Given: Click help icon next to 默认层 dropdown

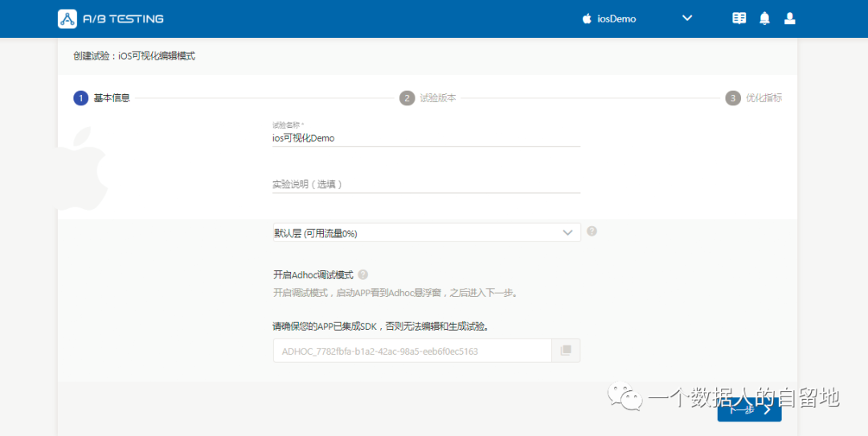Looking at the screenshot, I should pos(592,231).
